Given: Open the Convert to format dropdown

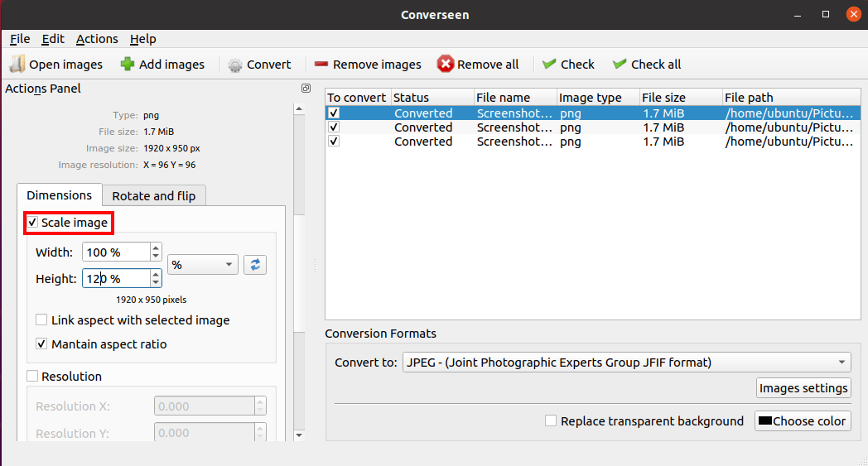Looking at the screenshot, I should tap(627, 363).
